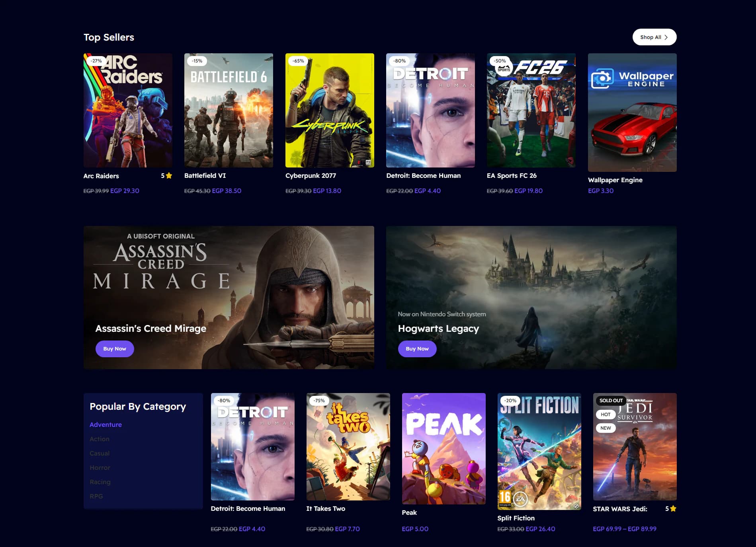Click the NEW badge on Jedi Survivor
This screenshot has width=756, height=547.
click(x=606, y=428)
